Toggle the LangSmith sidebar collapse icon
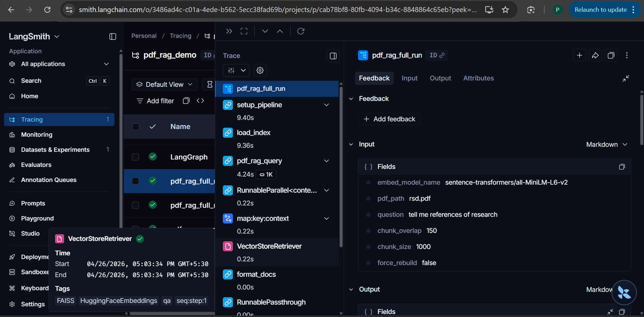The width and height of the screenshot is (644, 317). tap(113, 37)
